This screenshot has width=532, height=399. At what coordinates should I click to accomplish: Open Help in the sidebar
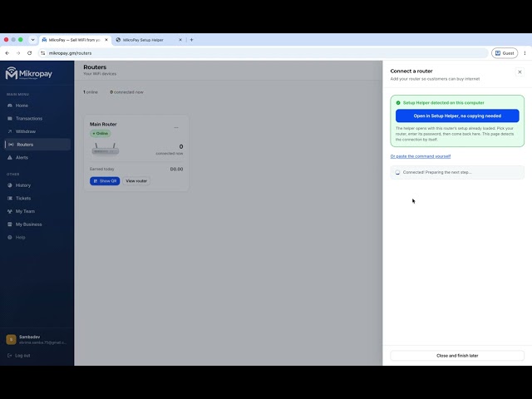coord(20,237)
